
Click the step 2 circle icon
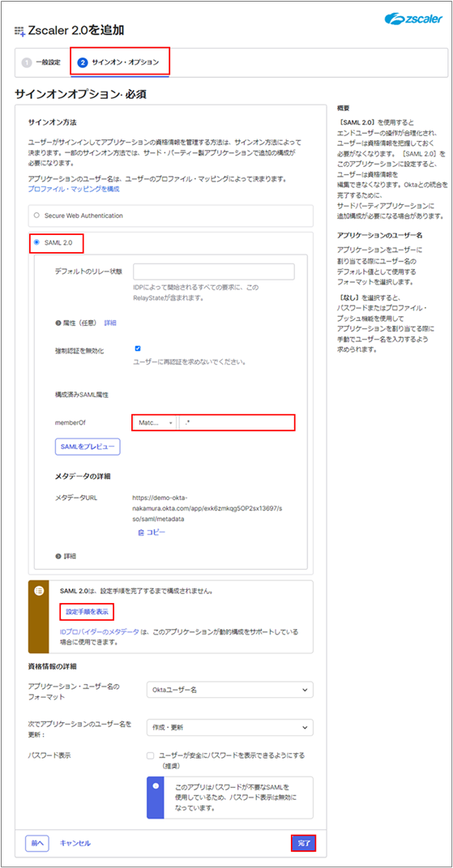[x=83, y=62]
